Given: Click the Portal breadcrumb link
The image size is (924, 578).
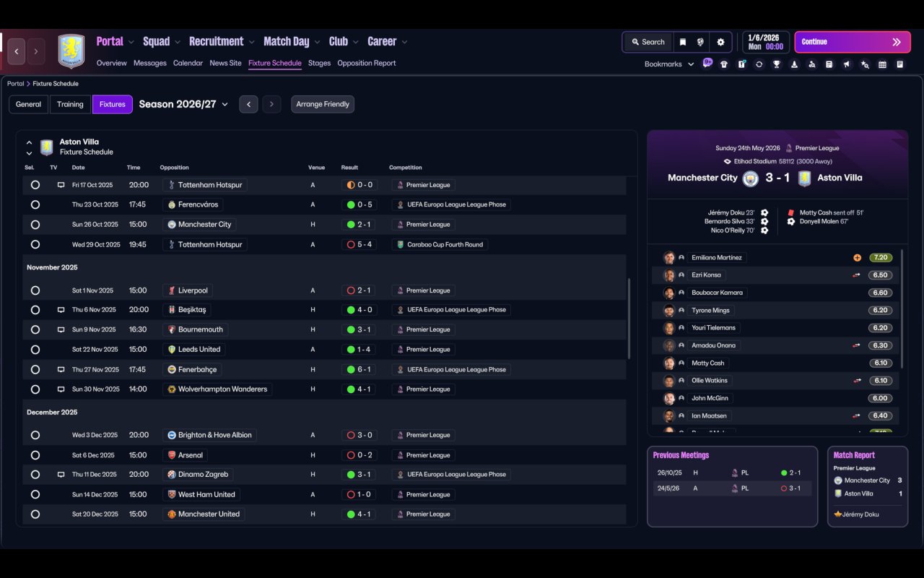Looking at the screenshot, I should click(15, 84).
